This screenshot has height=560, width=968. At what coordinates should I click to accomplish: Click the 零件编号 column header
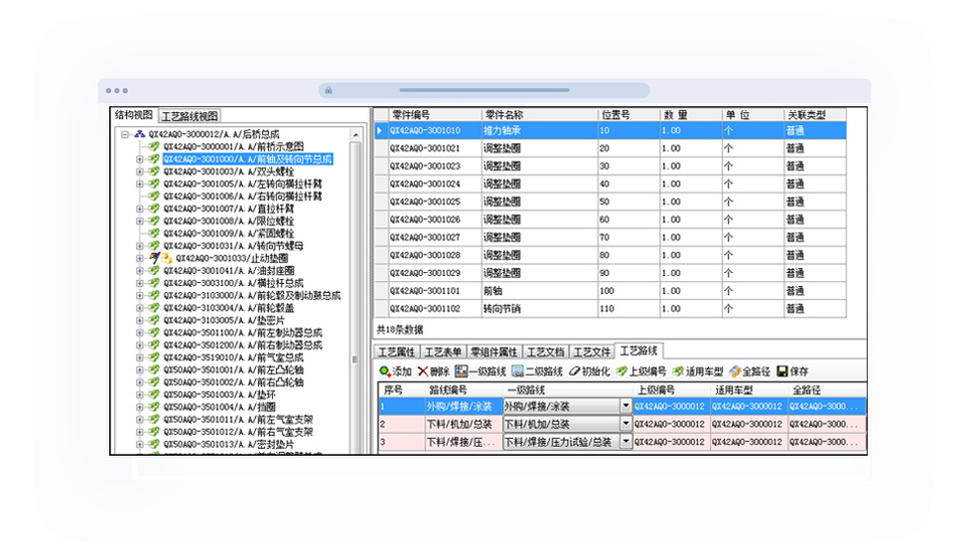[x=435, y=115]
